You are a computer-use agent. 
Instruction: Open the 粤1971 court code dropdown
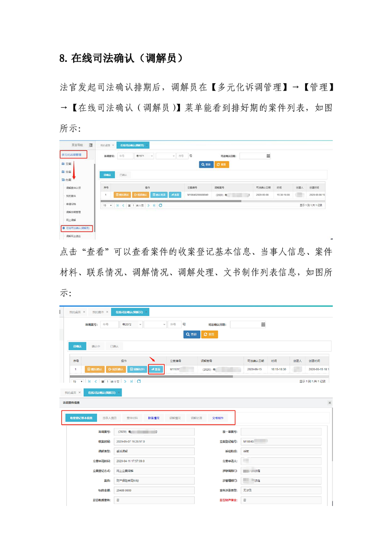(x=144, y=156)
